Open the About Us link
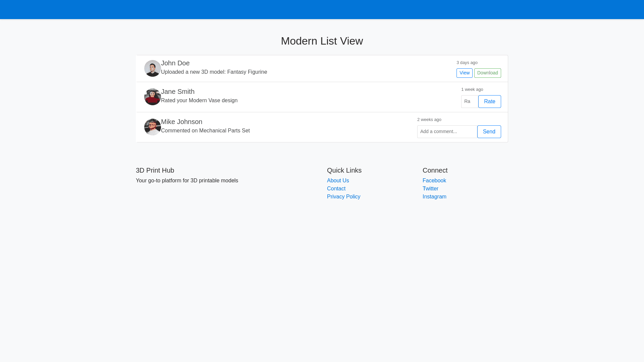 (x=338, y=181)
